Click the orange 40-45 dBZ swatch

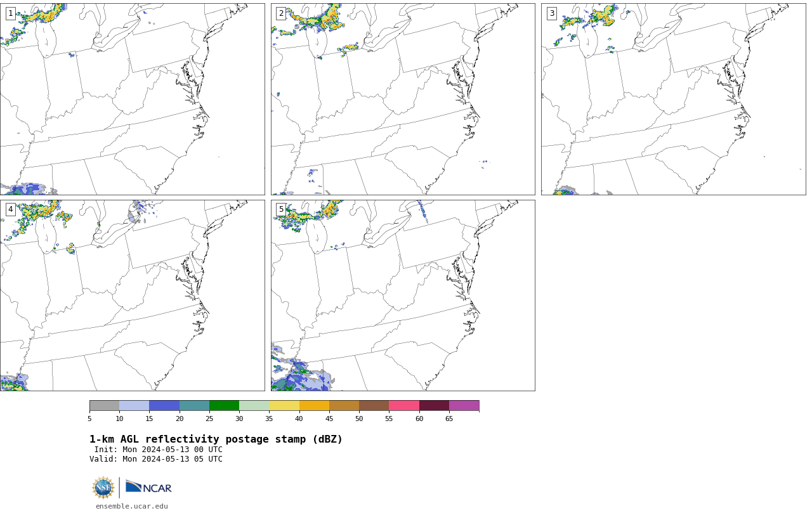[314, 406]
